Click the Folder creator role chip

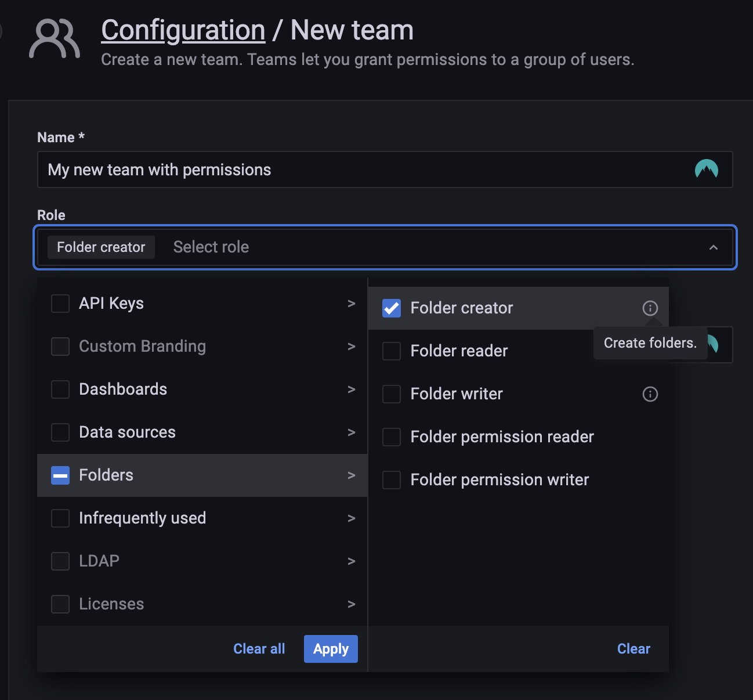101,247
